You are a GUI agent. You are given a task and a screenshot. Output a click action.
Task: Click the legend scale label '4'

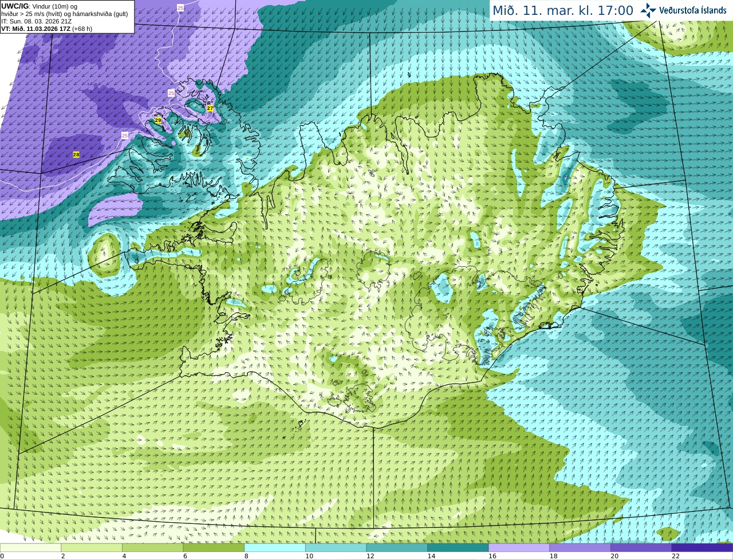click(124, 556)
